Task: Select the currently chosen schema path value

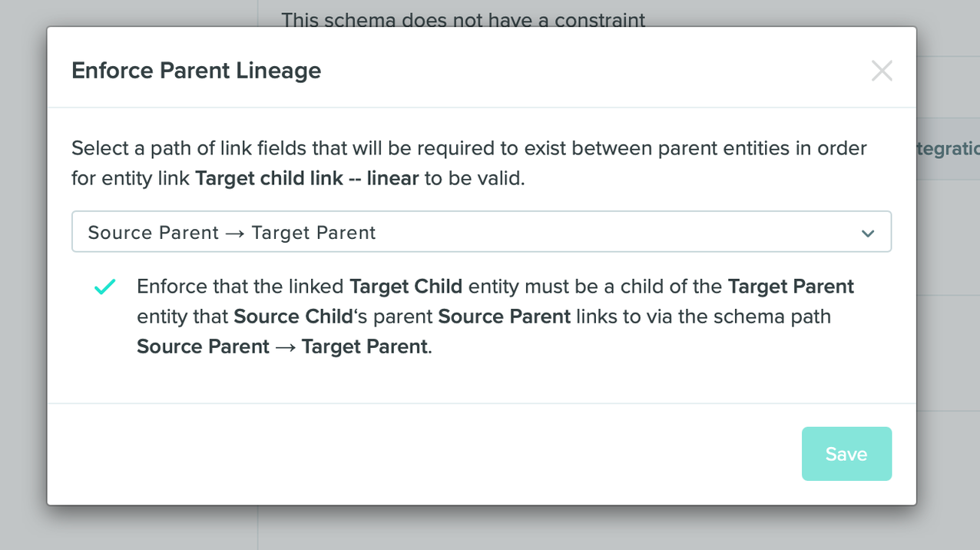Action: [230, 232]
